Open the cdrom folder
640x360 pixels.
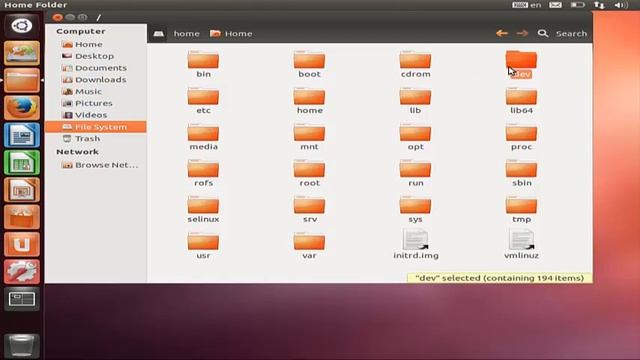(x=415, y=64)
